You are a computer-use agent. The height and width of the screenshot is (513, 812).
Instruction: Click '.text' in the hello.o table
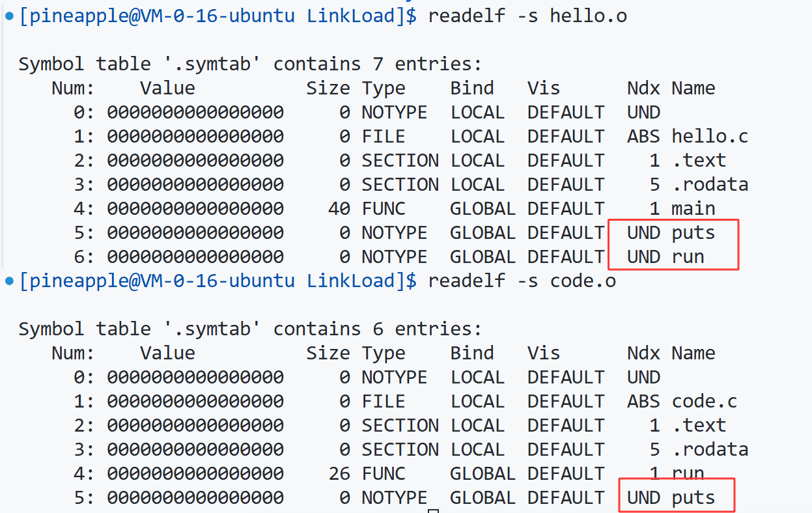[699, 161]
